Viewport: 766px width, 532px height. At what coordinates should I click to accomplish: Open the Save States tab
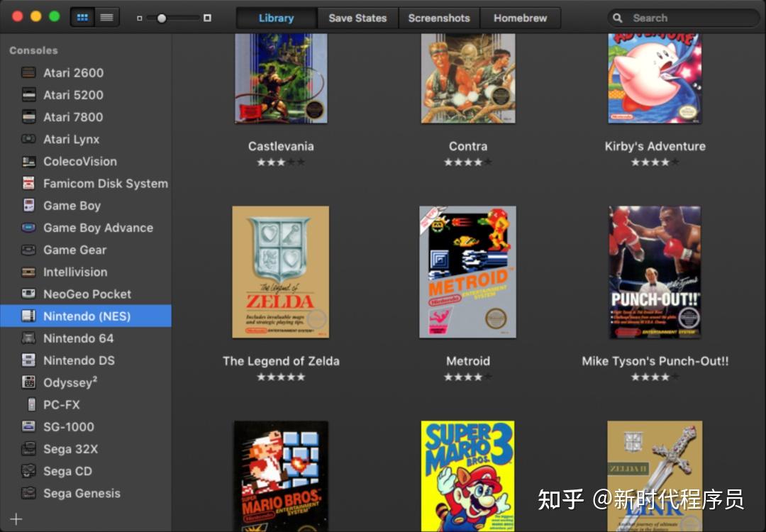pos(357,18)
